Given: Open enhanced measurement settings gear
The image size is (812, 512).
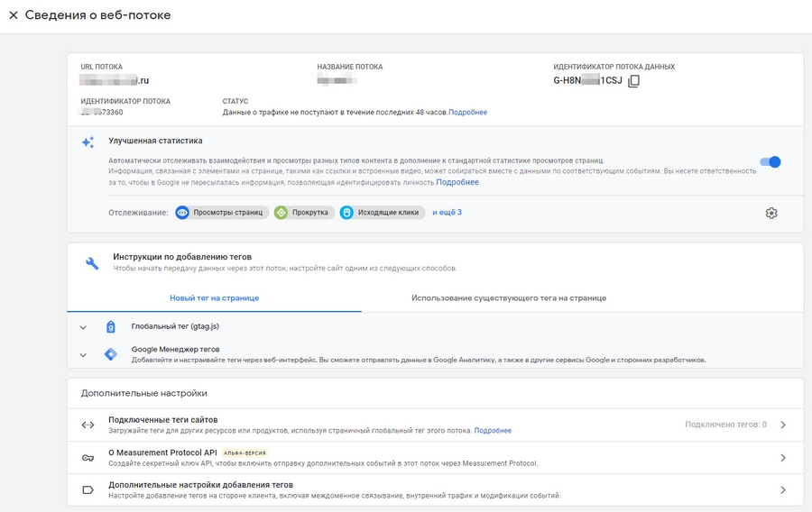Looking at the screenshot, I should 771,213.
